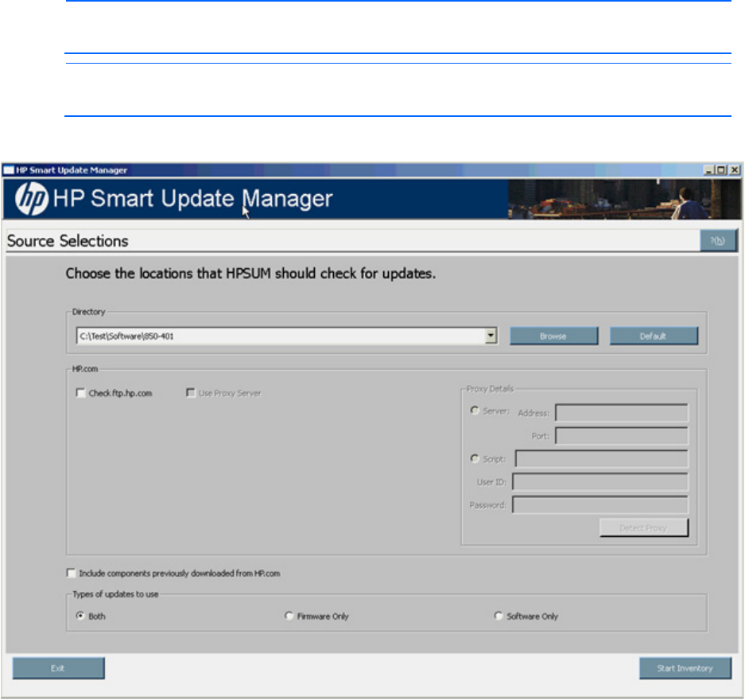The image size is (745, 700).
Task: Click the Exit button
Action: pos(58,668)
